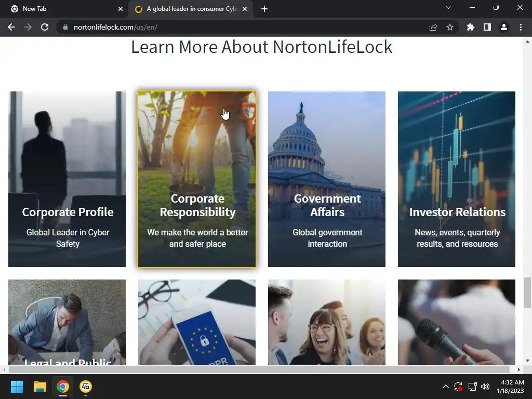Click horizontal scrollbar left arrow

(4, 369)
